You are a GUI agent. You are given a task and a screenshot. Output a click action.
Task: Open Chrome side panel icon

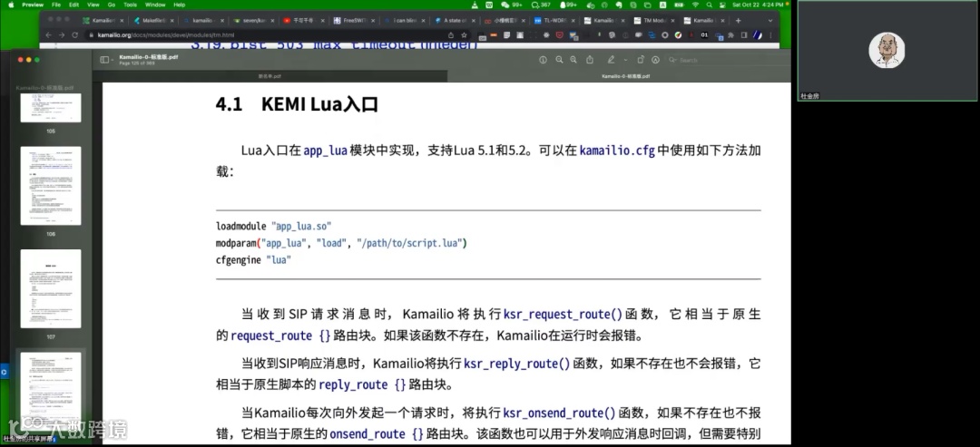pyautogui.click(x=745, y=35)
